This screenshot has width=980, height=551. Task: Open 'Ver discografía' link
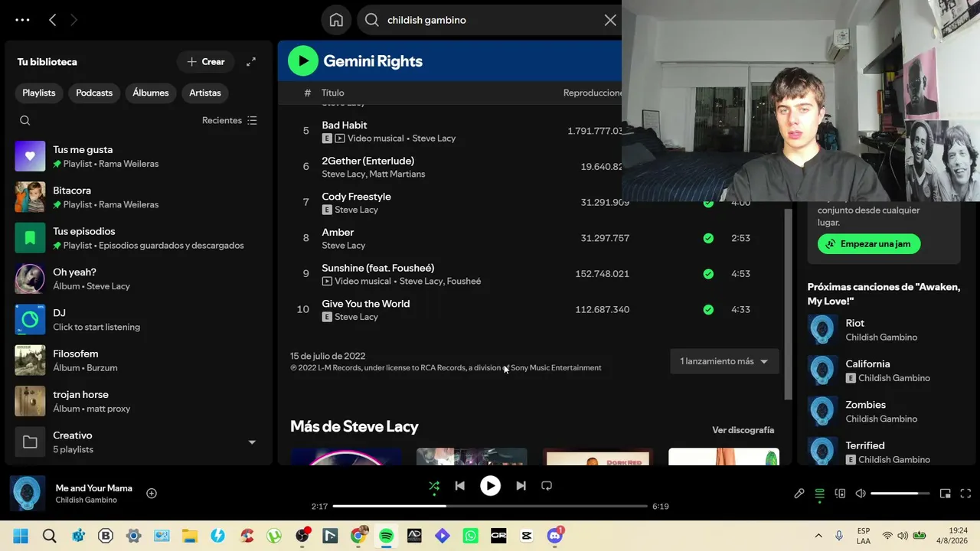743,430
